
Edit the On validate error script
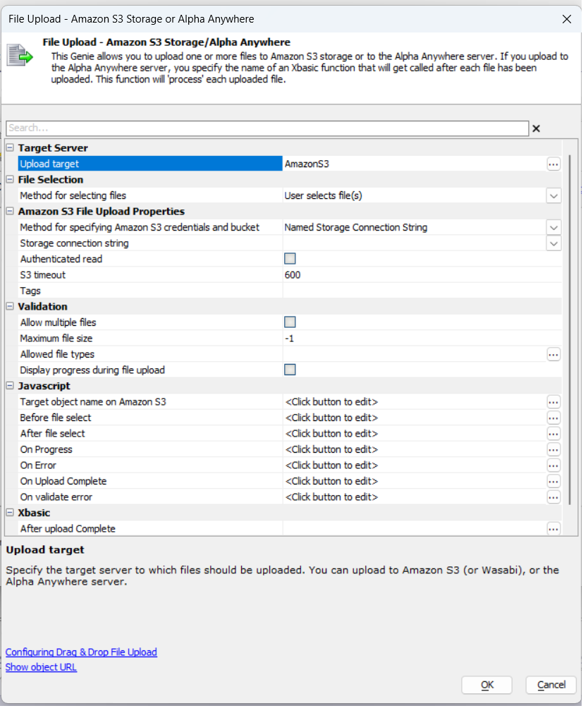(x=553, y=497)
